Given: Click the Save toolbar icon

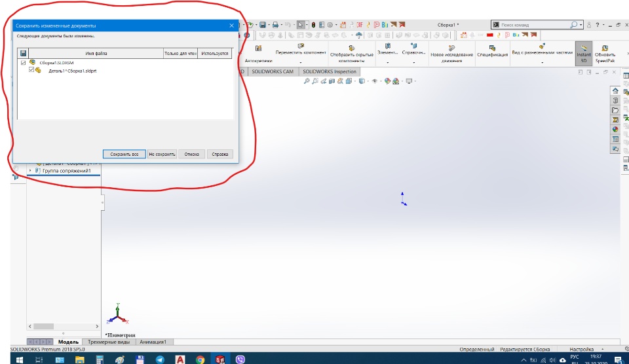Looking at the screenshot, I should [x=262, y=25].
